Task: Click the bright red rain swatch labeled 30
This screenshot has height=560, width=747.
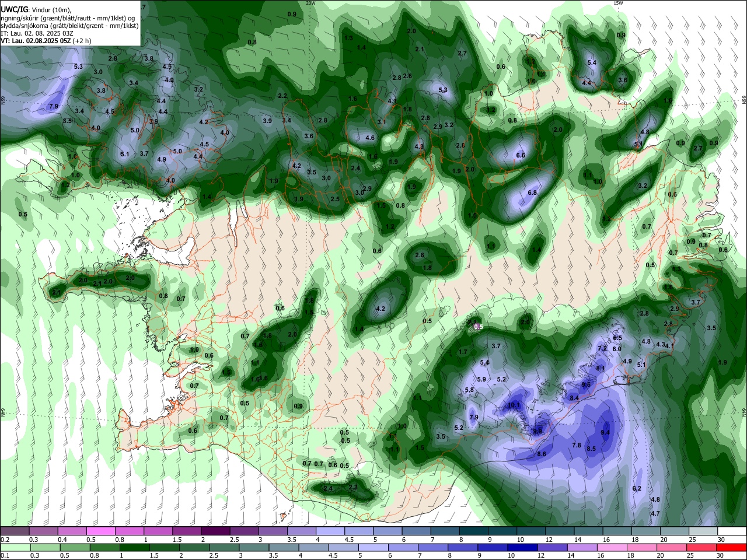Action: tap(732, 547)
